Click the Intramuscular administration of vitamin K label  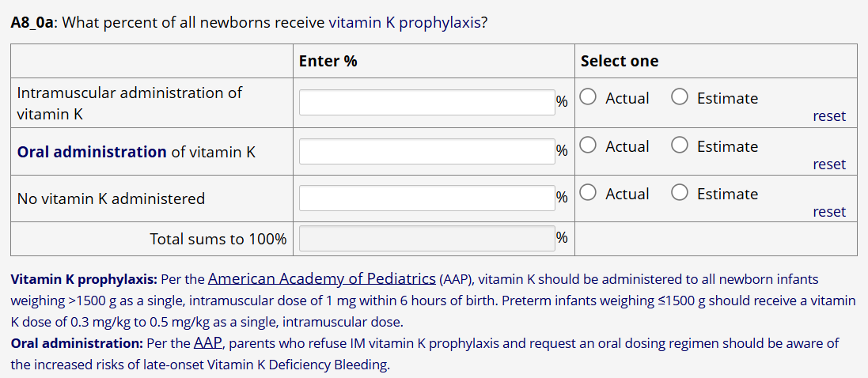129,103
